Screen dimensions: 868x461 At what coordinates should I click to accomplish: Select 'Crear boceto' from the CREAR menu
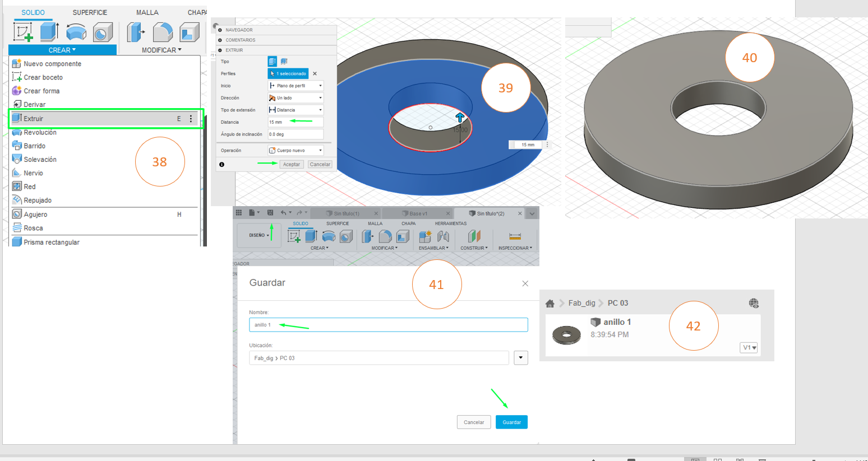tap(43, 77)
